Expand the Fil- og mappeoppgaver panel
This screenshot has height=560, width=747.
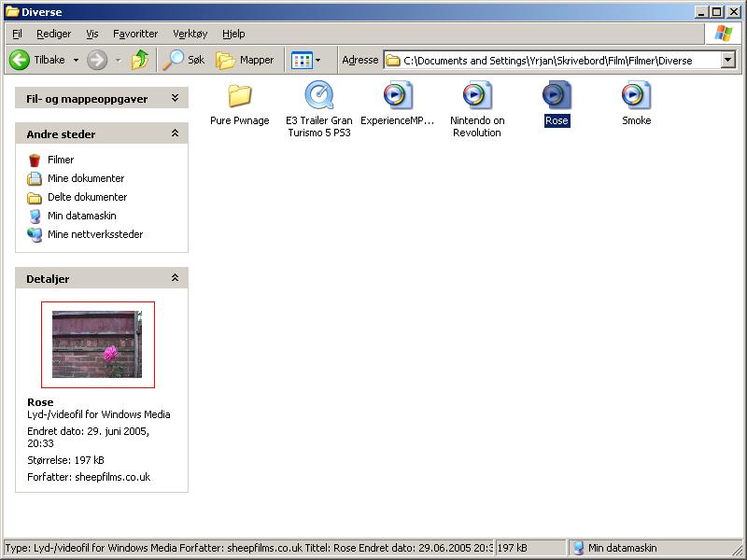(x=175, y=98)
